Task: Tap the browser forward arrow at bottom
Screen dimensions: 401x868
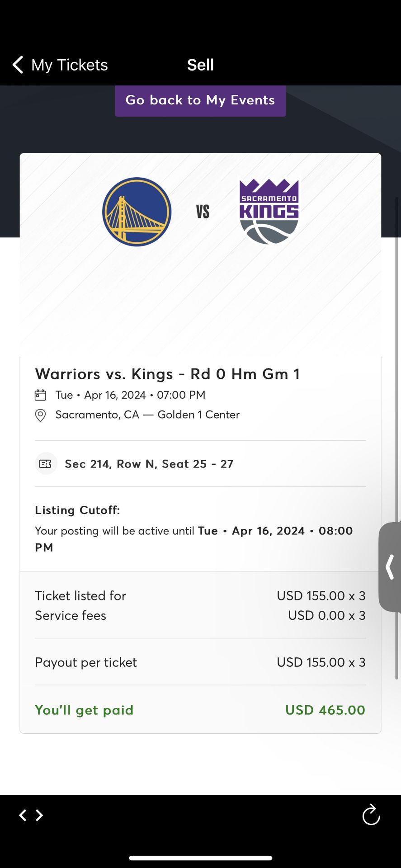Action: coord(40,815)
